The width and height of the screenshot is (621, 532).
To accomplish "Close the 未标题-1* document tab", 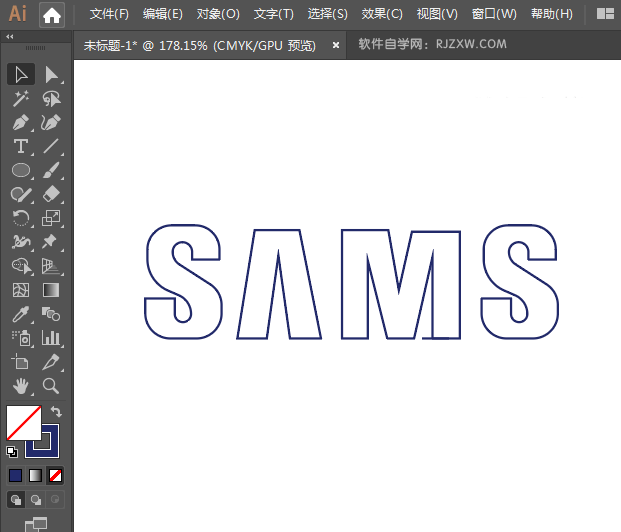I will (x=336, y=46).
